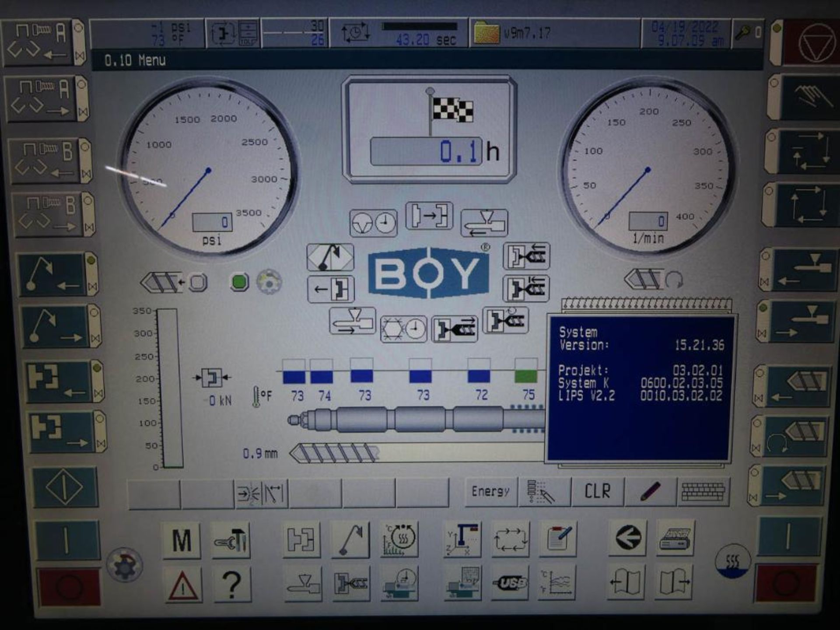Click the 1/min gauge value field
The width and height of the screenshot is (840, 630).
pyautogui.click(x=648, y=221)
